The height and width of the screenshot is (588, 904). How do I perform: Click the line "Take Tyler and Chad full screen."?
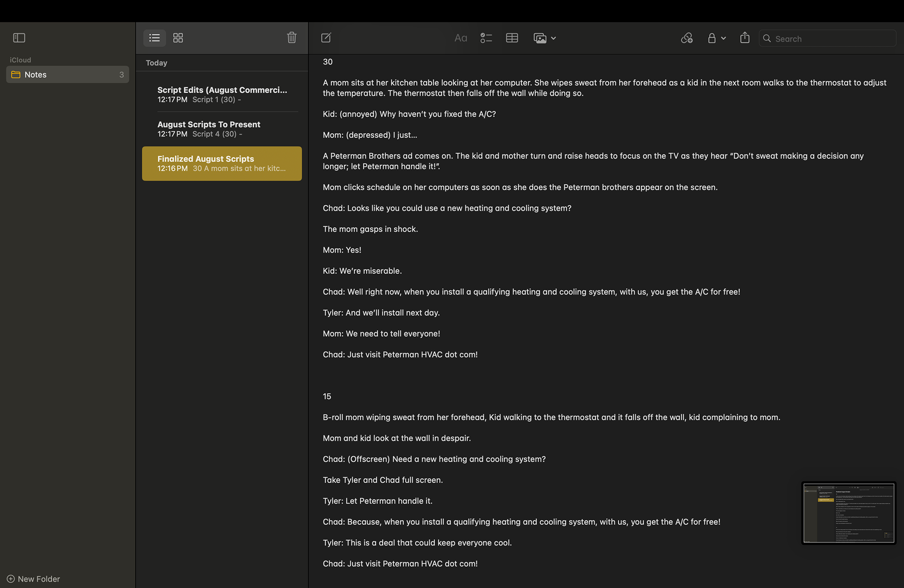coord(383,480)
